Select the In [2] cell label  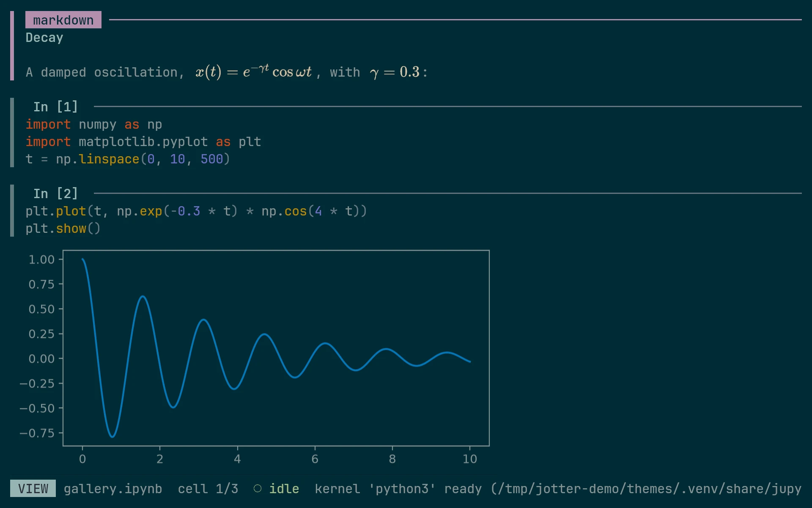pyautogui.click(x=56, y=193)
